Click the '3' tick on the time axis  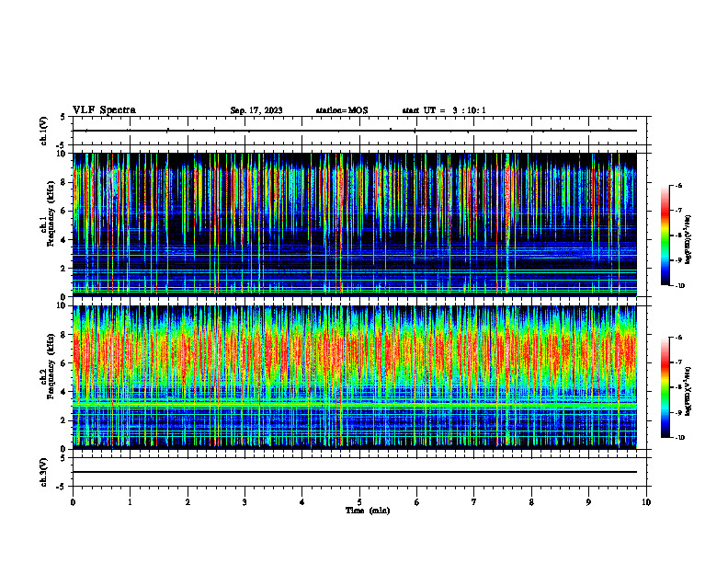pyautogui.click(x=245, y=502)
